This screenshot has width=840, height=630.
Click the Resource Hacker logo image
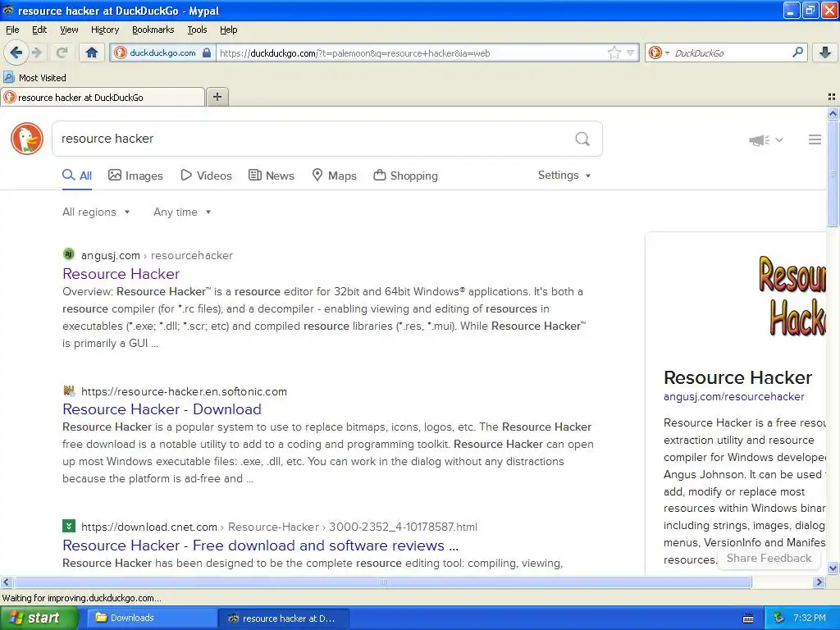(792, 296)
